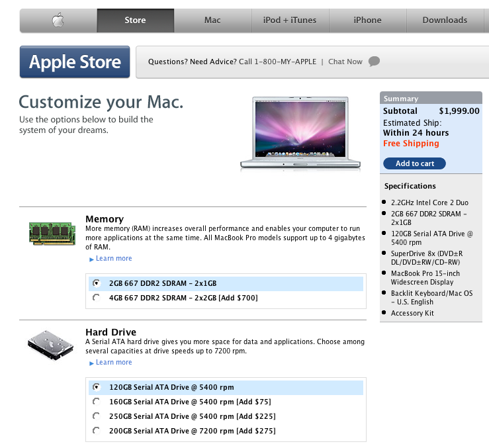
Task: Click MacBook Pro 15-inch Widescreen Display entry
Action: 425,278
